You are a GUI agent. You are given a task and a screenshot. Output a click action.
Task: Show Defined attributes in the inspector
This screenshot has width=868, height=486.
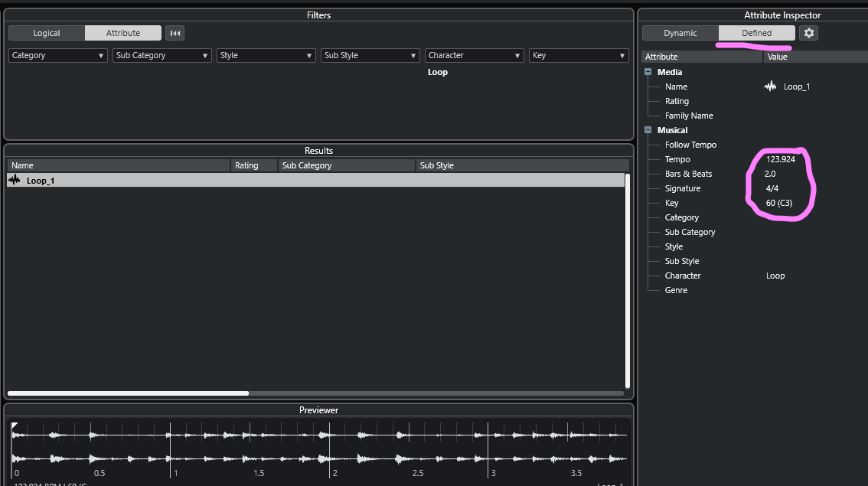[756, 33]
